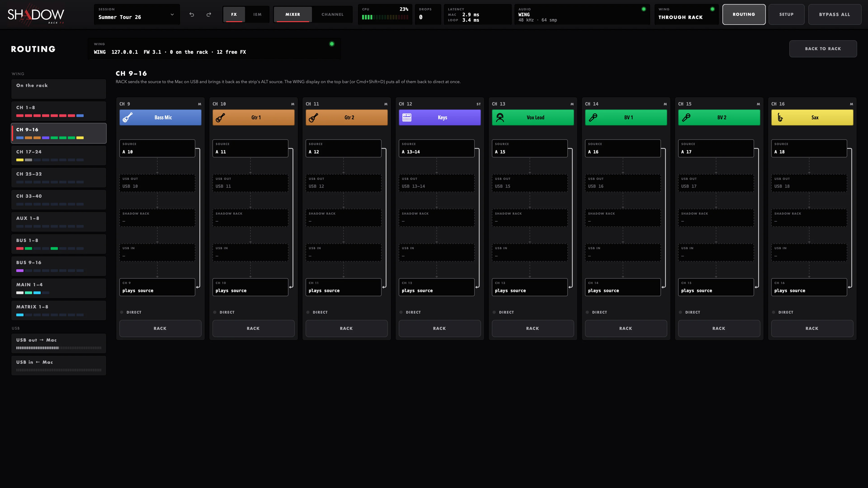Click the ROUTING button
Image resolution: width=868 pixels, height=488 pixels.
click(744, 14)
